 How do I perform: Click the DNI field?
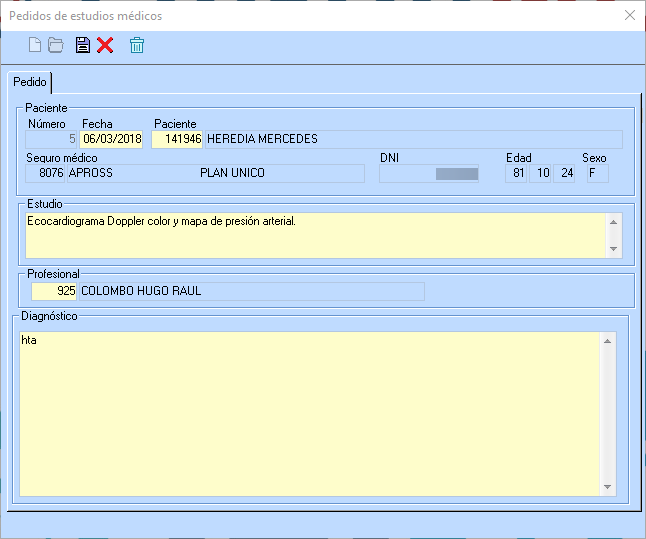coord(428,173)
